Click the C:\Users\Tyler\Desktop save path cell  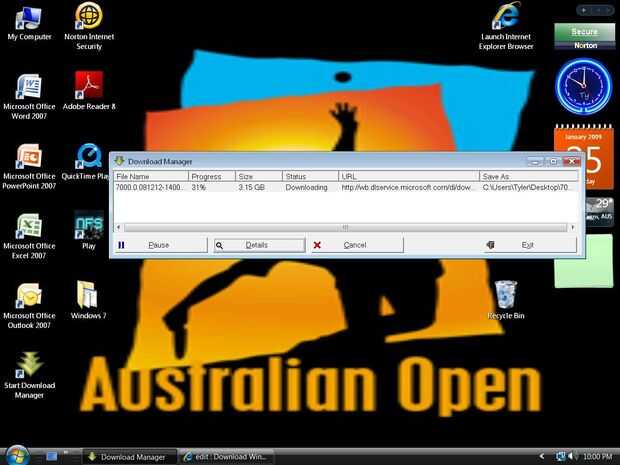(529, 187)
